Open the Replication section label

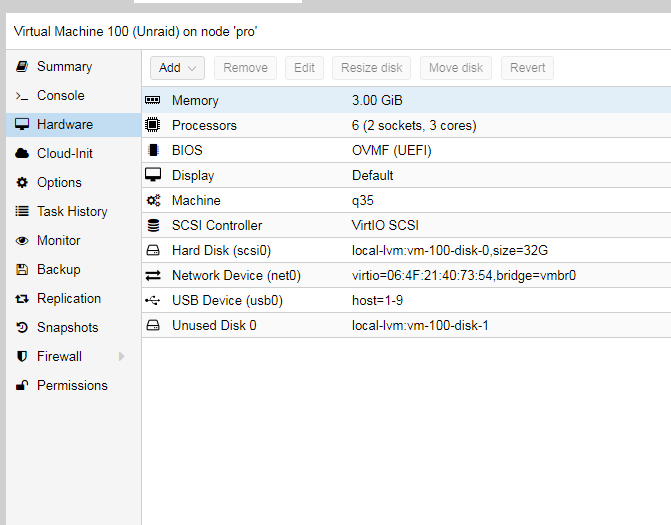tap(69, 299)
